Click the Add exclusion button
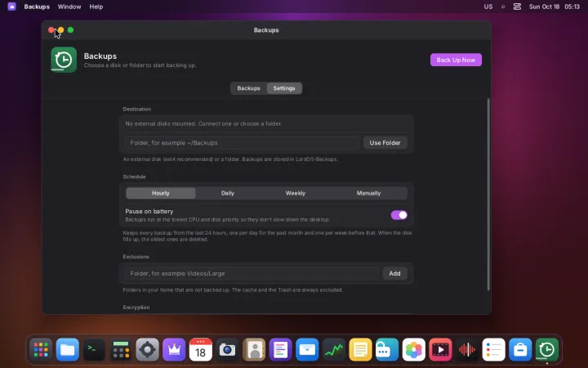 click(394, 273)
